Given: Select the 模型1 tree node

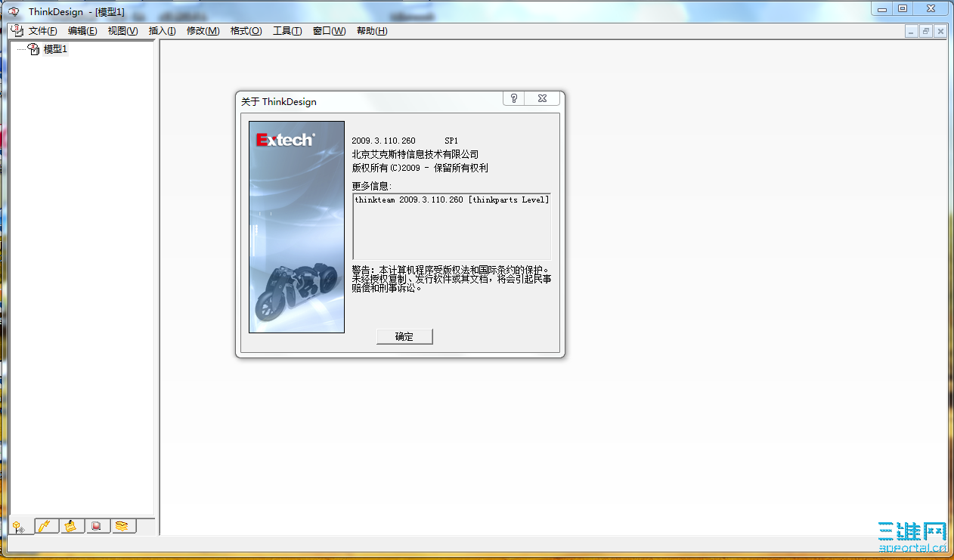Looking at the screenshot, I should pos(55,49).
